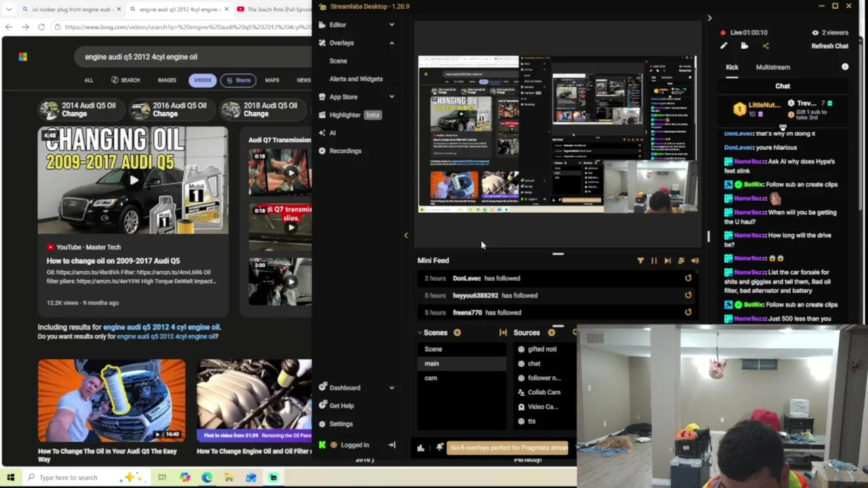Open the Shorts filter on Bing
This screenshot has width=868, height=488.
pyautogui.click(x=238, y=80)
